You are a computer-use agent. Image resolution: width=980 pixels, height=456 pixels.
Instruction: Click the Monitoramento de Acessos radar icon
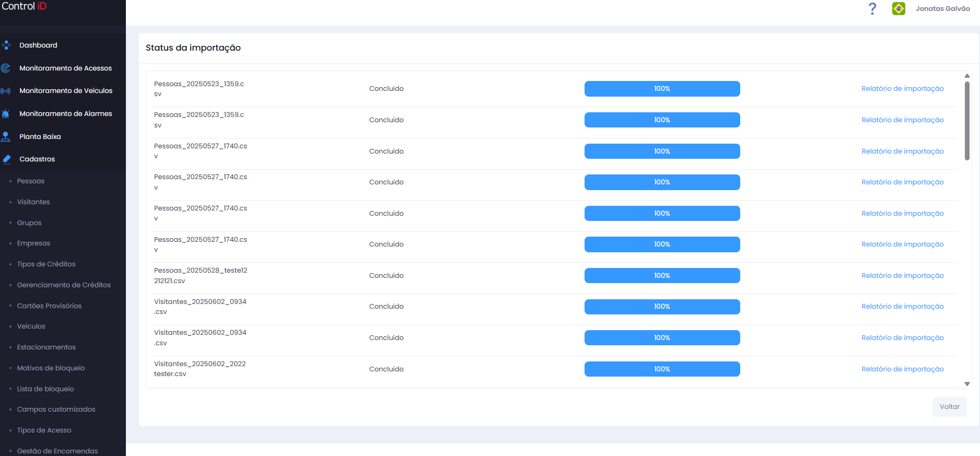pyautogui.click(x=6, y=68)
